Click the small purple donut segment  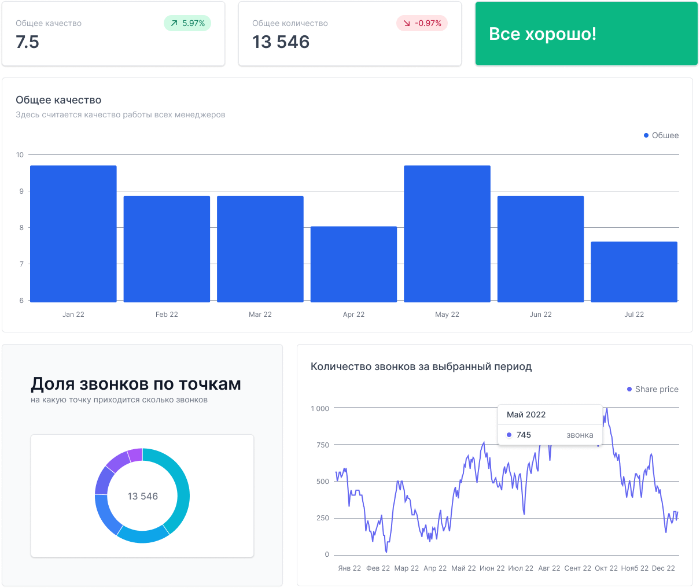135,455
